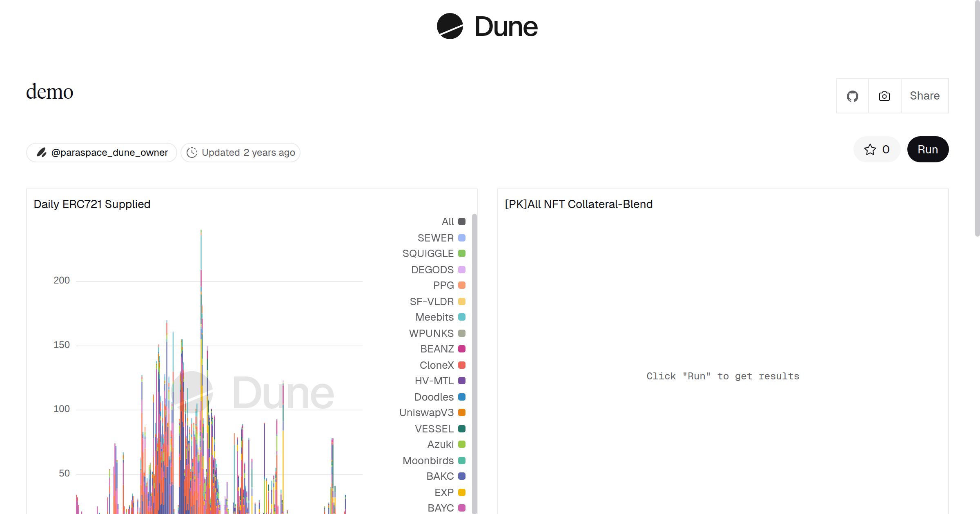The width and height of the screenshot is (980, 514).
Task: Click the Share button
Action: tap(924, 96)
